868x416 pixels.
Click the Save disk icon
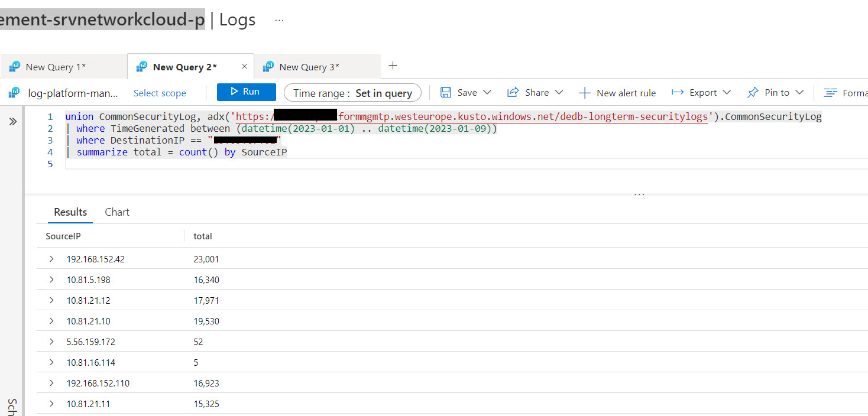pyautogui.click(x=446, y=92)
